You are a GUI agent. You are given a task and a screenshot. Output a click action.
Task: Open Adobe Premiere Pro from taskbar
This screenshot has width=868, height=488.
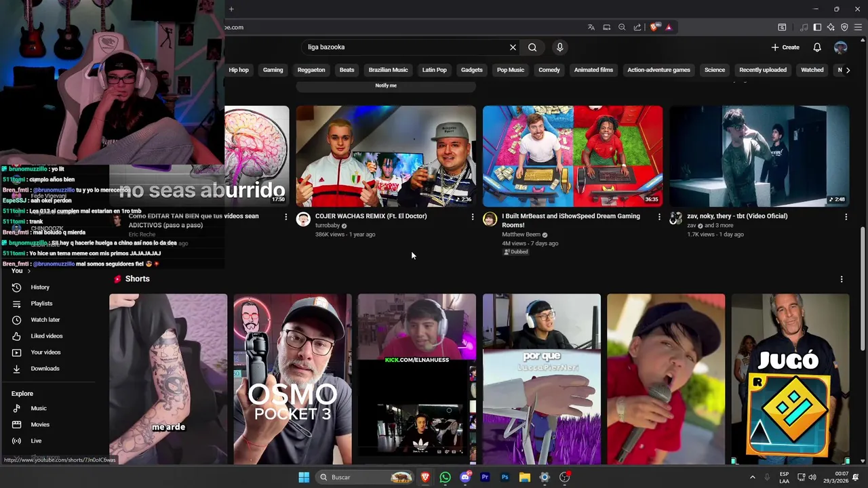(x=485, y=477)
